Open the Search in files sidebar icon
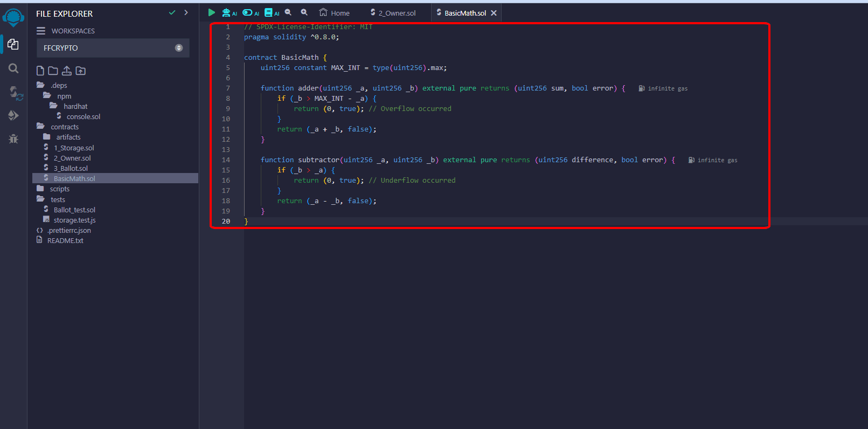 coord(13,68)
